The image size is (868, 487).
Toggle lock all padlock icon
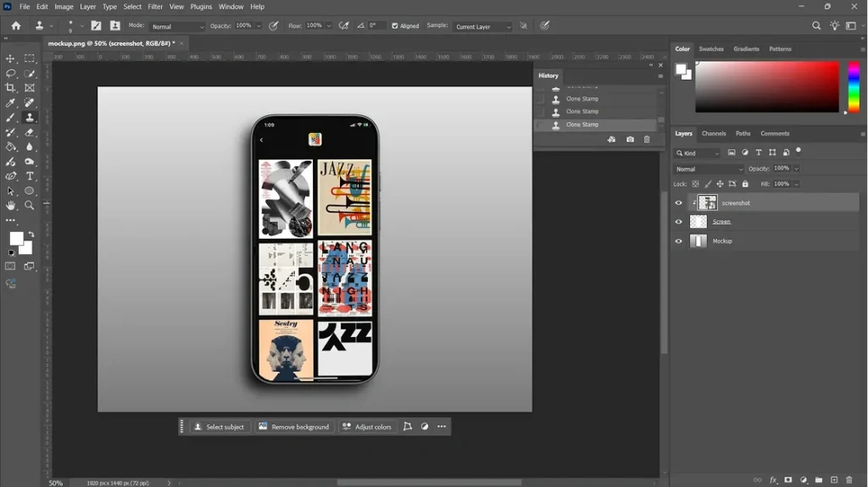[x=745, y=184]
